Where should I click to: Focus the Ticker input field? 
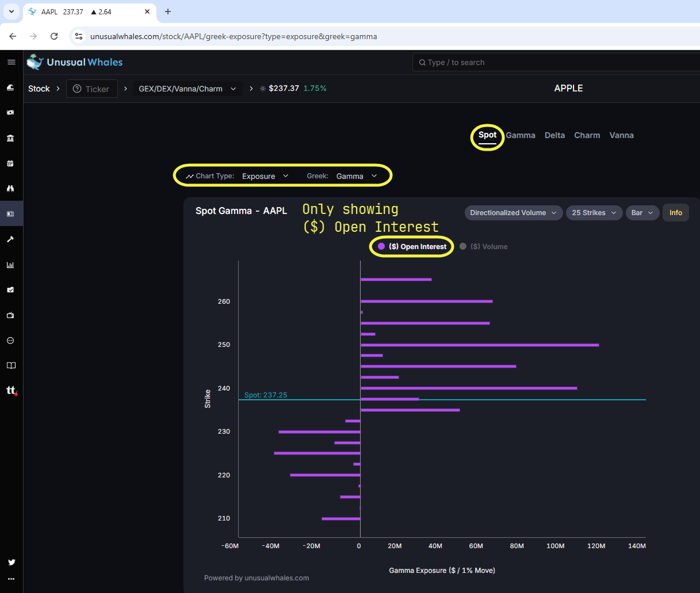[92, 89]
